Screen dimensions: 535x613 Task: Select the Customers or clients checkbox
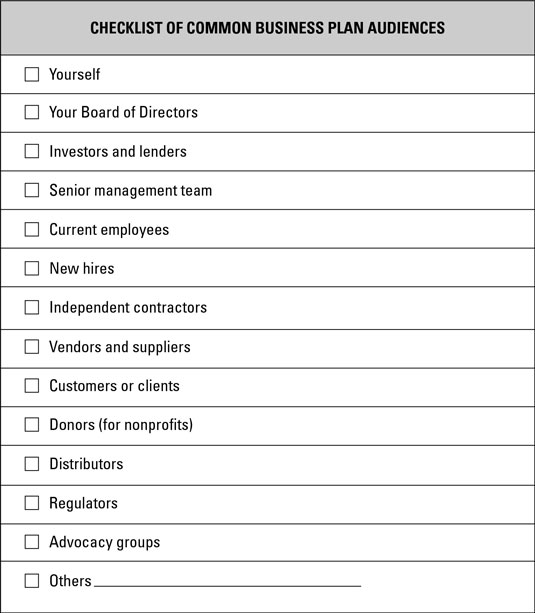32,386
